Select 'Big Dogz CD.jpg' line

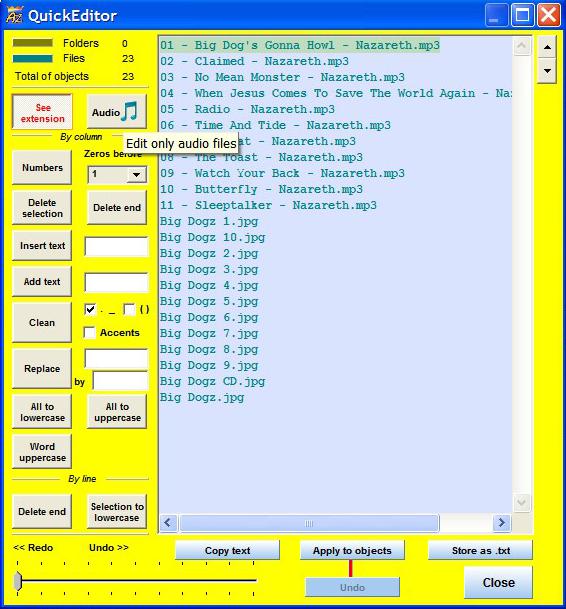click(212, 381)
